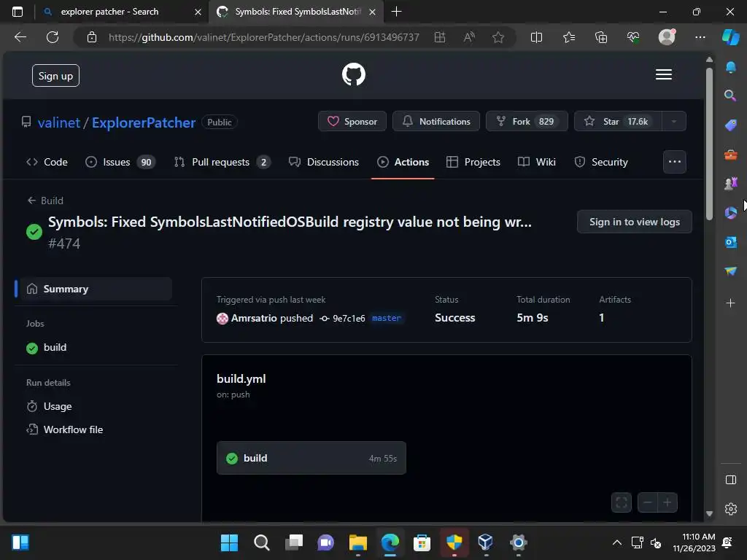Launch Copilot from Edge sidebar

(x=731, y=37)
